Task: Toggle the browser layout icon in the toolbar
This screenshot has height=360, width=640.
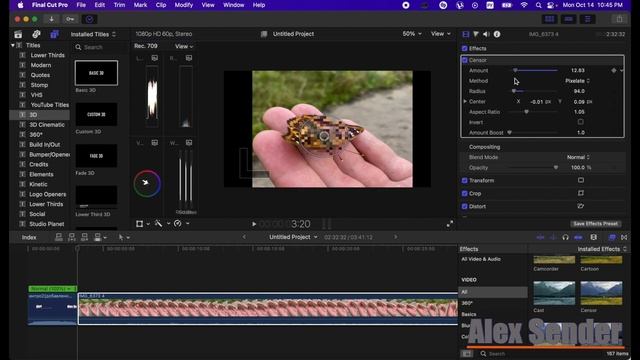Action: pos(549,19)
